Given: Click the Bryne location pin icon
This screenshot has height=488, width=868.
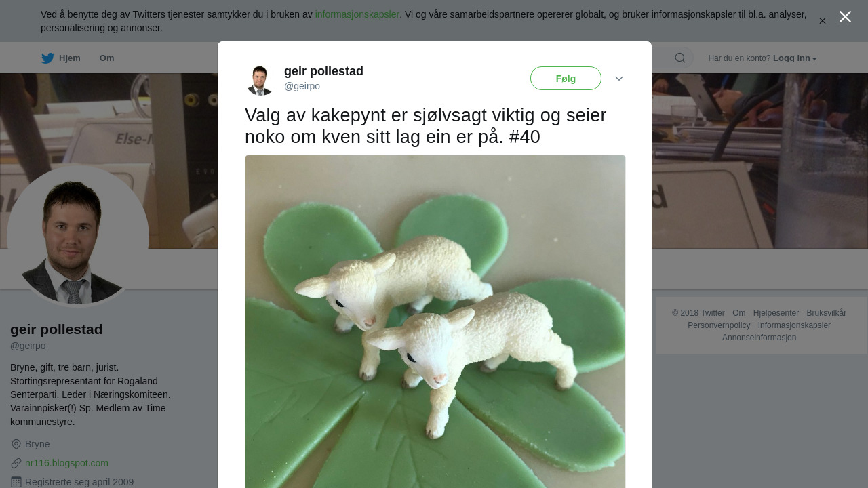Looking at the screenshot, I should (16, 444).
